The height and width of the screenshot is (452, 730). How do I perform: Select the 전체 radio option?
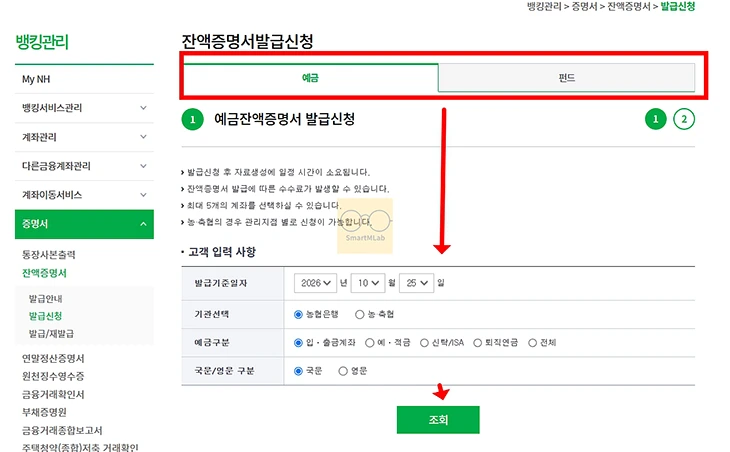tap(533, 343)
